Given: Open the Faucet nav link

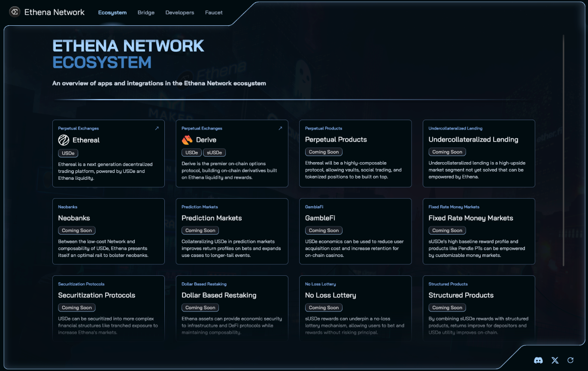Looking at the screenshot, I should click(214, 12).
